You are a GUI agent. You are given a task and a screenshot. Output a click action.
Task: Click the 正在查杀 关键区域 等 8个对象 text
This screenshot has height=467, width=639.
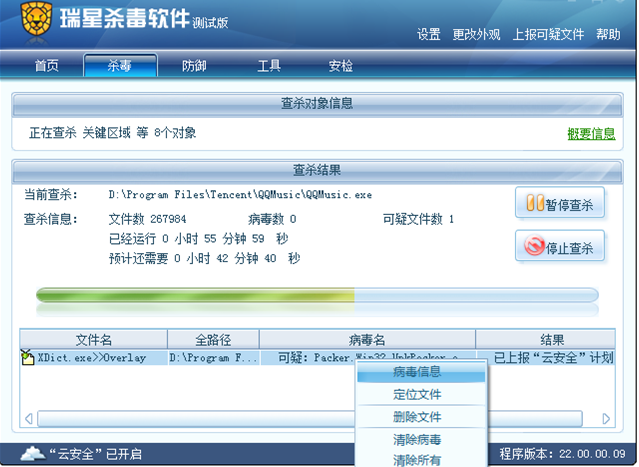point(112,133)
